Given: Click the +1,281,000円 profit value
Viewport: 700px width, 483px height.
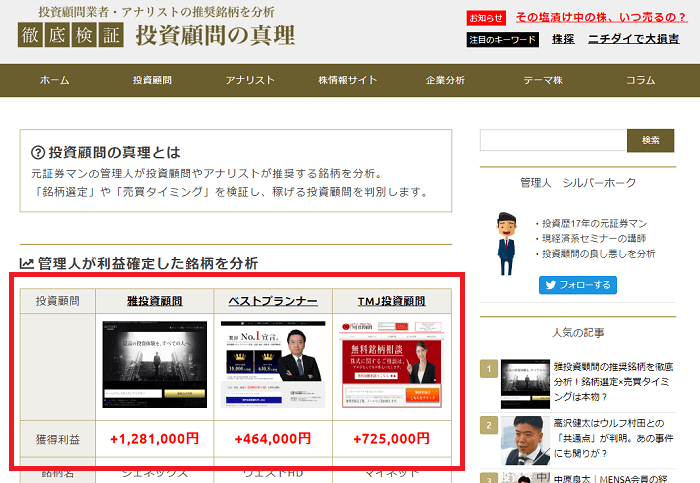Looking at the screenshot, I should (x=154, y=439).
